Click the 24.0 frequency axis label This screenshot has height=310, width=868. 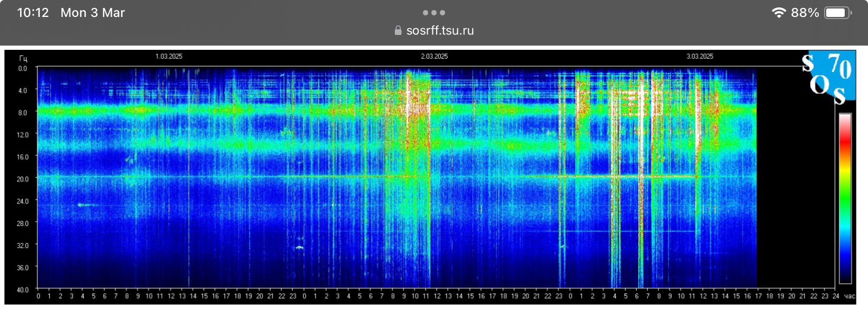(x=23, y=201)
